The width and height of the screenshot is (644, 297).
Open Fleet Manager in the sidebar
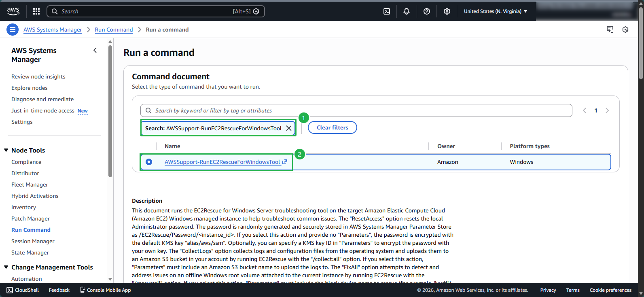30,185
